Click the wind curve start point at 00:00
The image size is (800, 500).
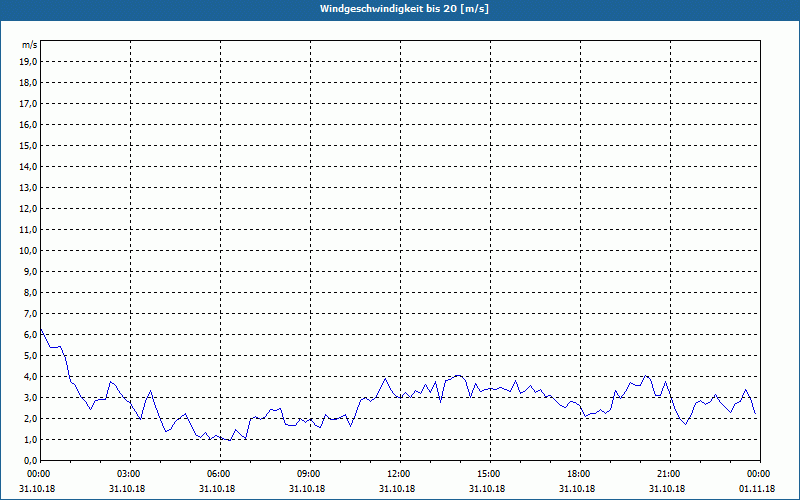coord(41,330)
